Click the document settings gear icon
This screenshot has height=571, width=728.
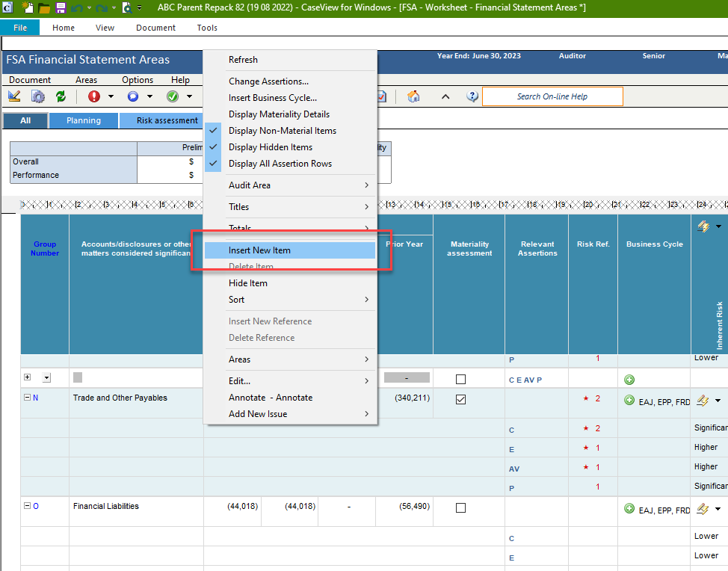tap(37, 96)
